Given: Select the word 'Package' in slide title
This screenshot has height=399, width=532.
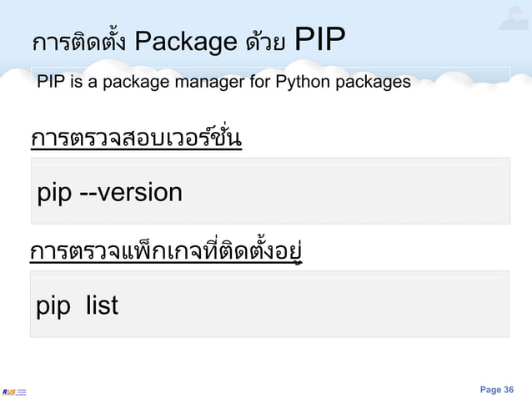Looking at the screenshot, I should 186,42.
